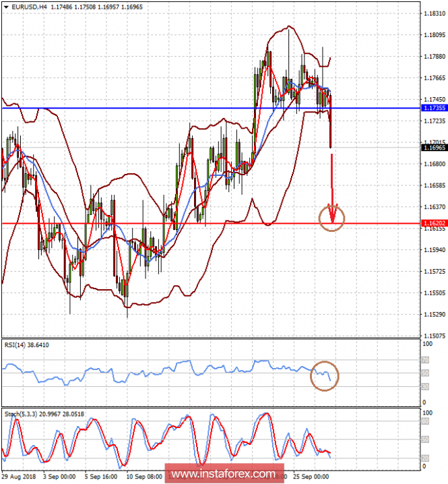Select the red 1.16202 price tag
Screen dimensions: 448x484
pyautogui.click(x=433, y=223)
